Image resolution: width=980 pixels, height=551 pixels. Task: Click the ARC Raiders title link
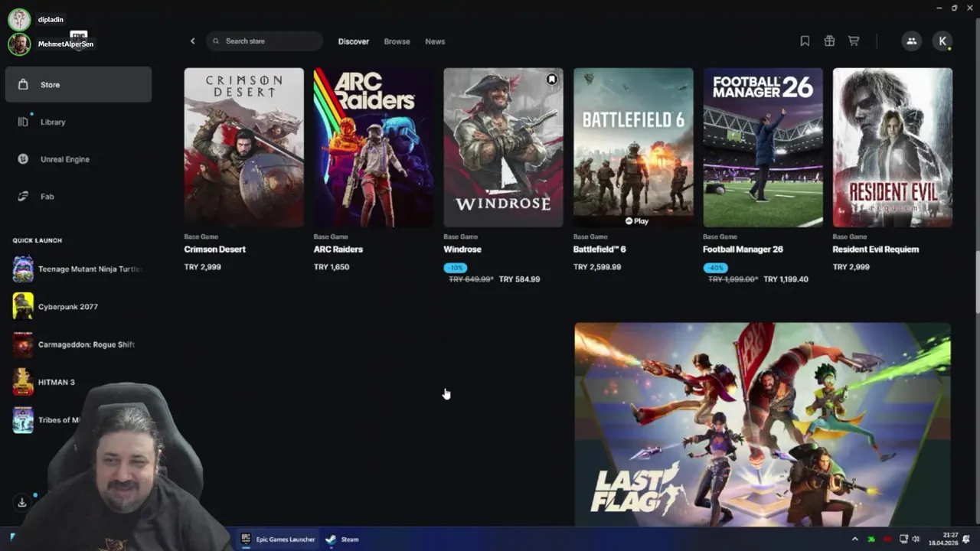338,249
